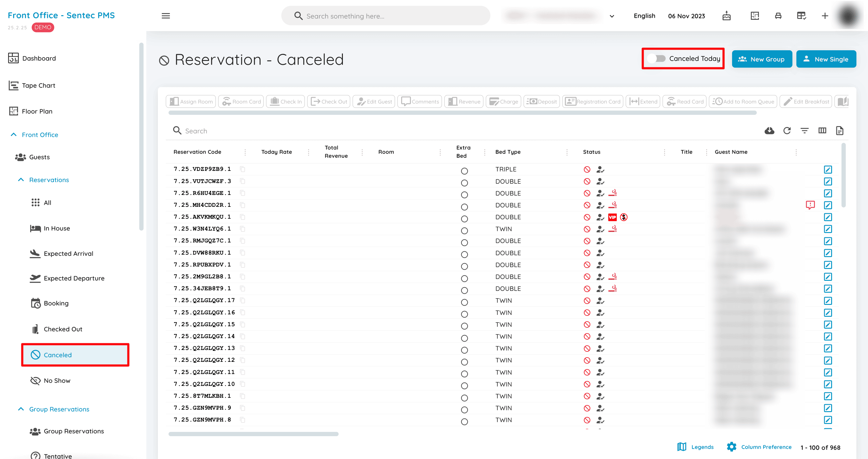This screenshot has height=459, width=868.
Task: Click the New Group button
Action: click(762, 59)
